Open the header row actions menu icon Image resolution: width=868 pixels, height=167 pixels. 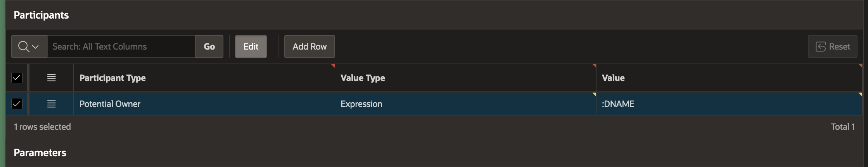coord(51,78)
